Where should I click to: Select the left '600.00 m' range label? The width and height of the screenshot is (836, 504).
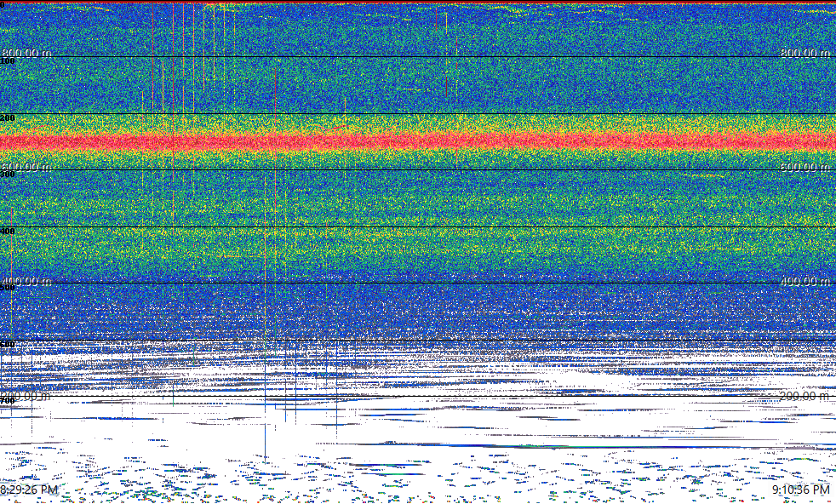point(26,167)
